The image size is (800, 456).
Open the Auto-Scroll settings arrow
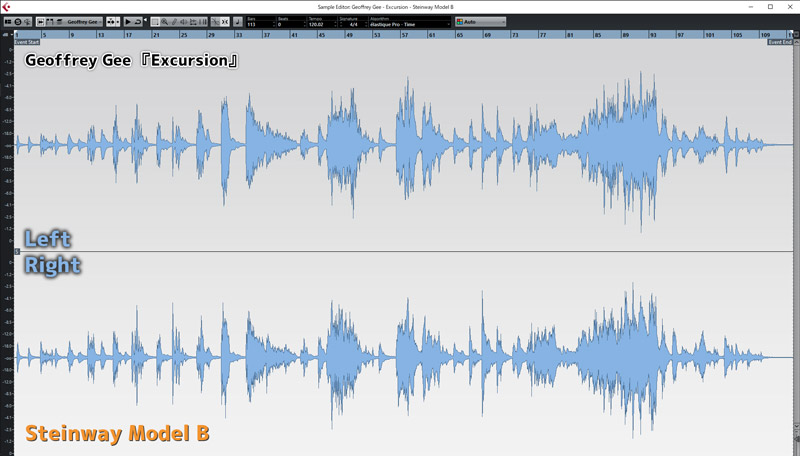(118, 22)
